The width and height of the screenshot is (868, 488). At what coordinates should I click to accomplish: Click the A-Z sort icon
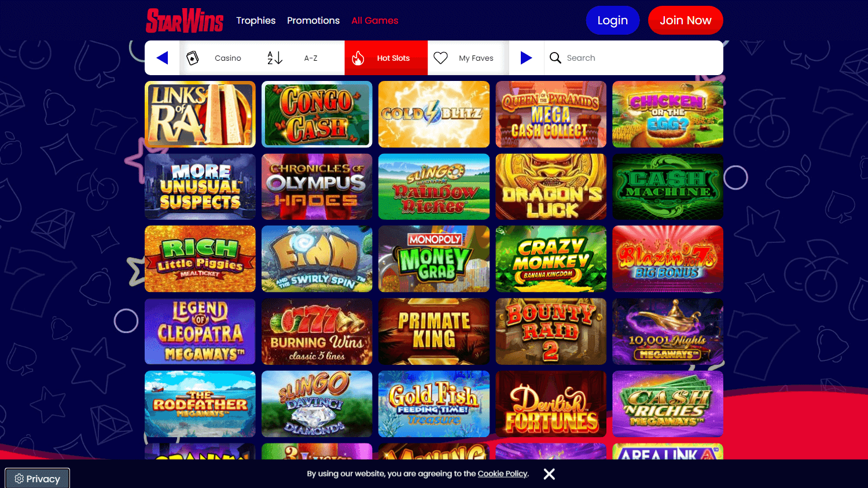point(275,58)
